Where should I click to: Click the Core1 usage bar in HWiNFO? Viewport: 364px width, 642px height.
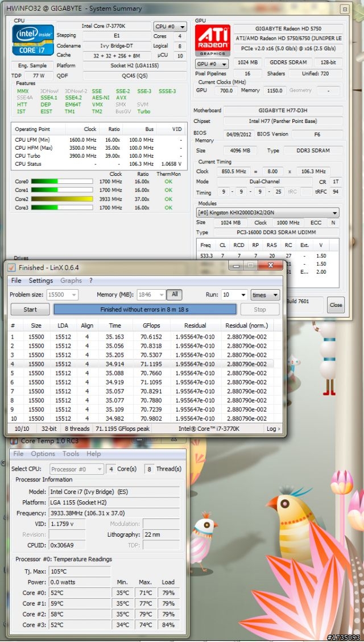click(x=62, y=190)
